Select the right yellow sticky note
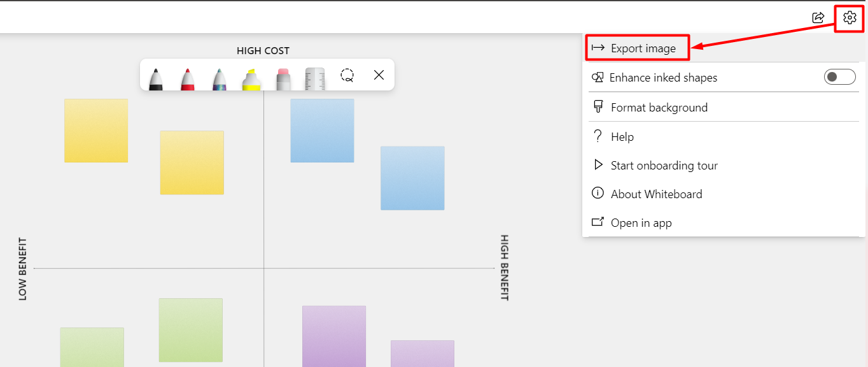 192,162
